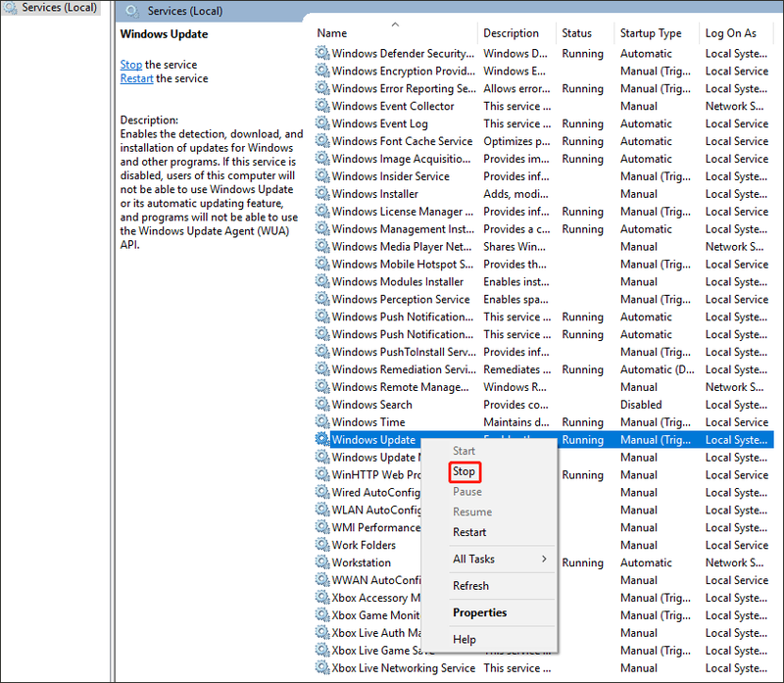Select the Windows Event Collector row

544,106
